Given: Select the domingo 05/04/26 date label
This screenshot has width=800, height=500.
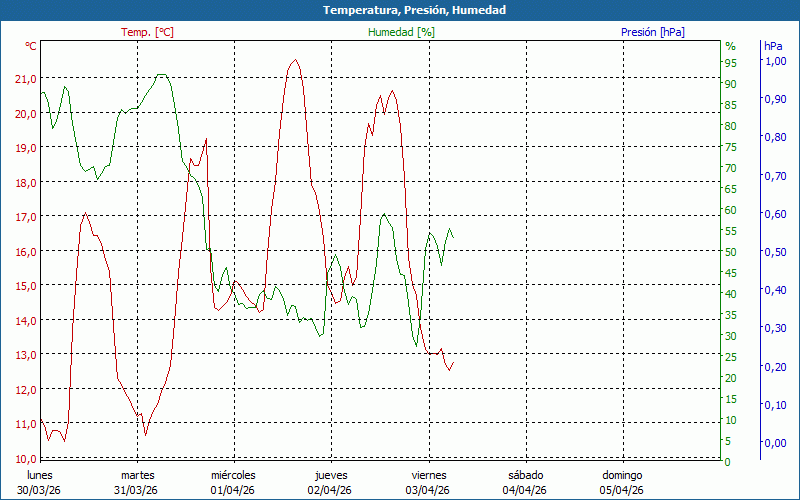Looking at the screenshot, I should point(622,482).
